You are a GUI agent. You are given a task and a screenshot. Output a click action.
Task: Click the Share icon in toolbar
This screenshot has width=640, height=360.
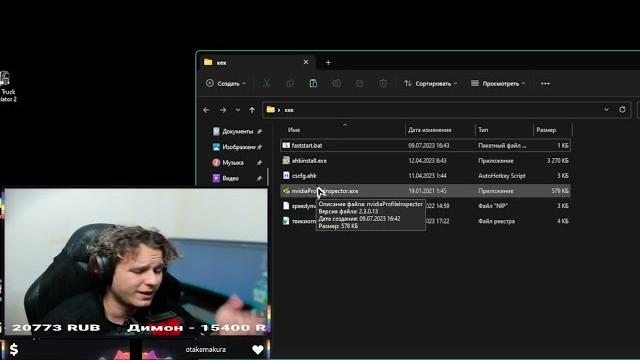pyautogui.click(x=360, y=84)
